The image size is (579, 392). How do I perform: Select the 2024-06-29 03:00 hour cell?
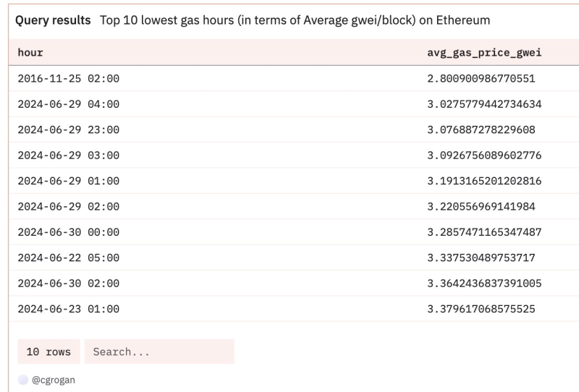tap(68, 155)
